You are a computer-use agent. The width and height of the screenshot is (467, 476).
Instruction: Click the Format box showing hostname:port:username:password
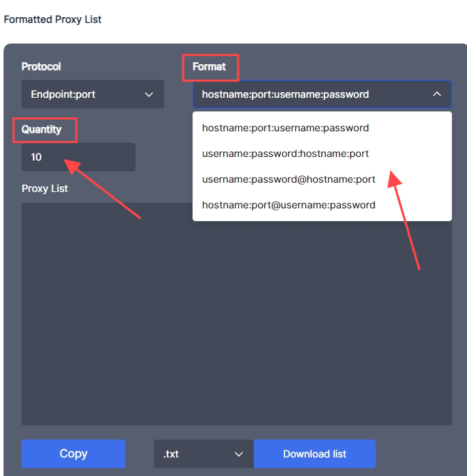click(307, 94)
